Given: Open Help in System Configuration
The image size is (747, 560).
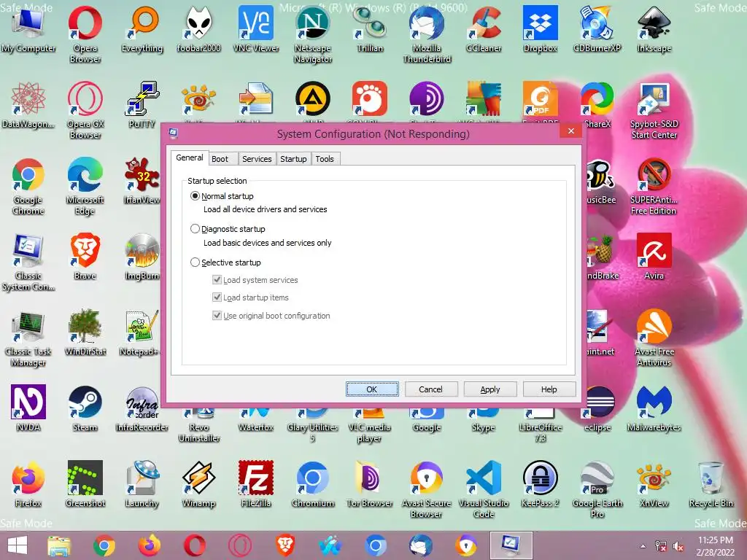Looking at the screenshot, I should (x=549, y=389).
